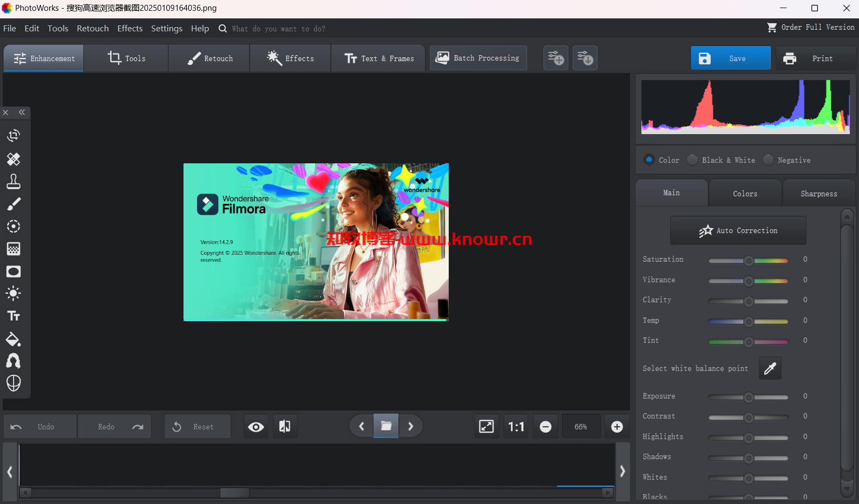Screen dimensions: 859x504
Task: Zoom in with the plus button
Action: (617, 427)
